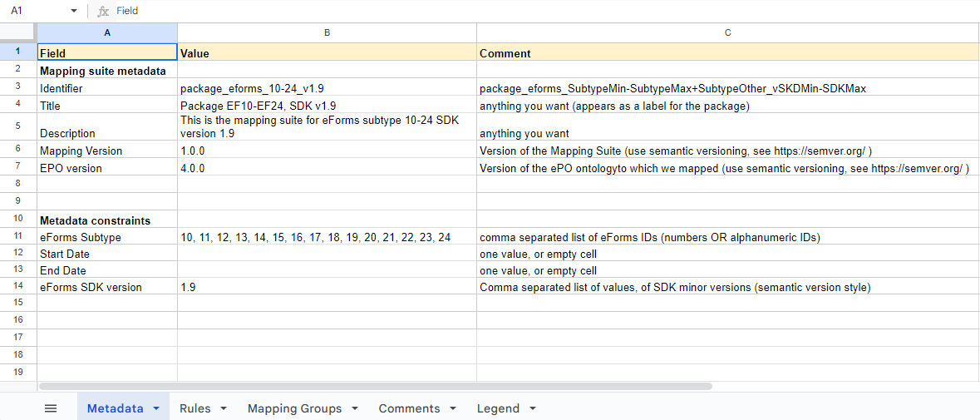Select column B header
This screenshot has height=420, width=980.
(327, 32)
